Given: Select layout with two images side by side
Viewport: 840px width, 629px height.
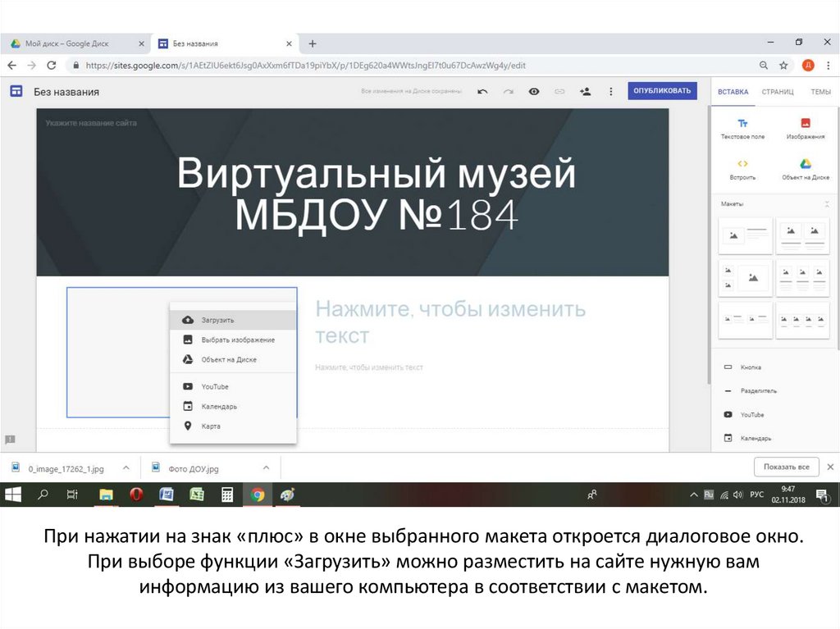Looking at the screenshot, I should click(x=802, y=235).
